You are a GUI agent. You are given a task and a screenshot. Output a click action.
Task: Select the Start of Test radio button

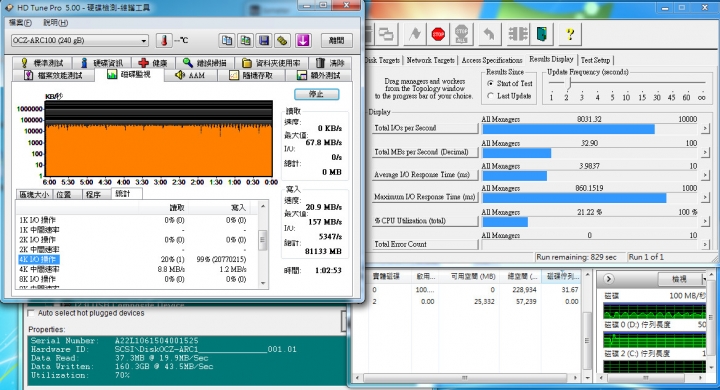[490, 84]
